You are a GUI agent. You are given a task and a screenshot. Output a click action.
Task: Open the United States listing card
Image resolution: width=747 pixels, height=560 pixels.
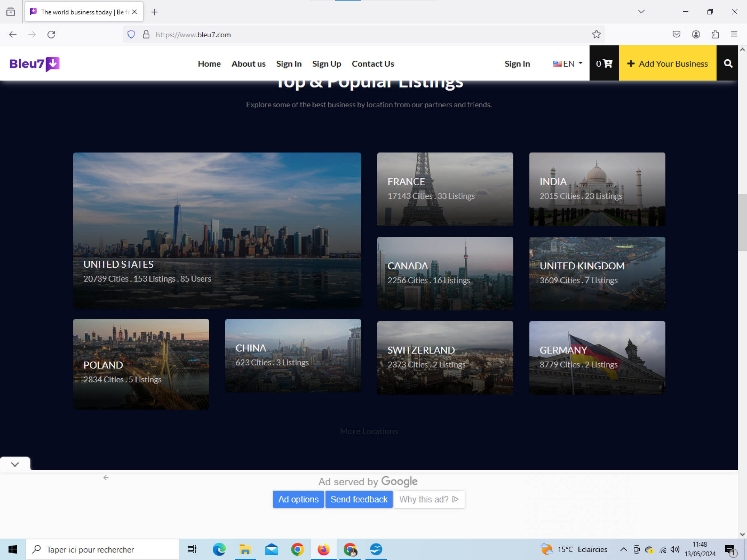tap(217, 230)
